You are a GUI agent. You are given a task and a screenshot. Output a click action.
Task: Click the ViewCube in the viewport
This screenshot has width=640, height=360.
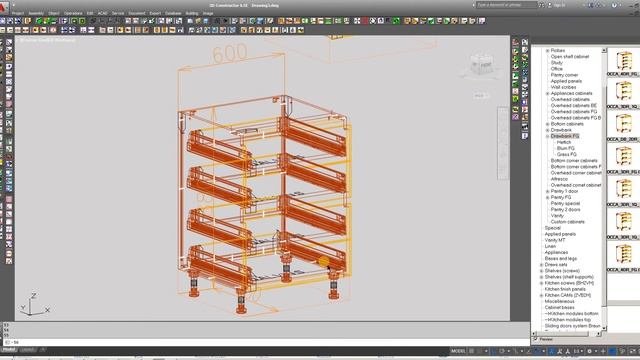482,65
